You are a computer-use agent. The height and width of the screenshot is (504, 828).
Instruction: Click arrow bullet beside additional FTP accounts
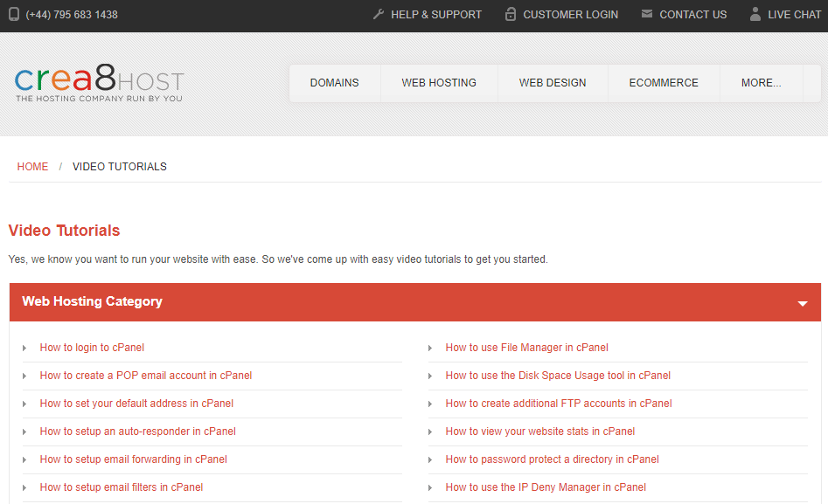(x=430, y=404)
